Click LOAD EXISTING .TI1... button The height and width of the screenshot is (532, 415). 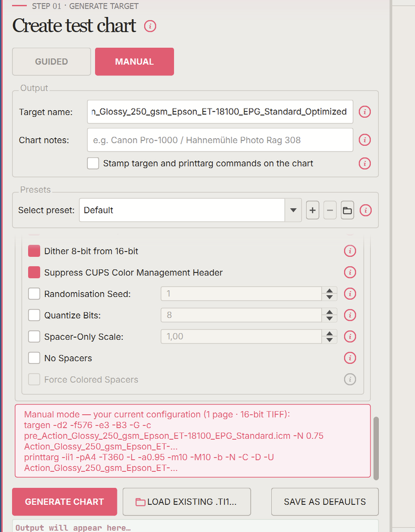(x=187, y=502)
